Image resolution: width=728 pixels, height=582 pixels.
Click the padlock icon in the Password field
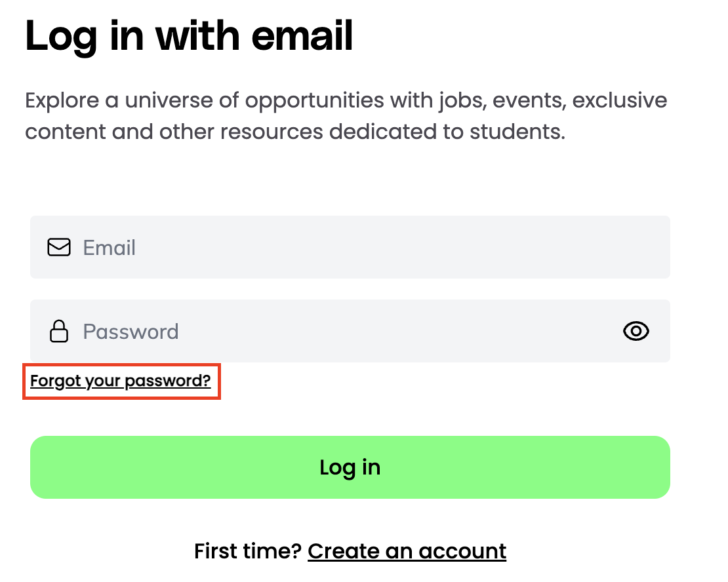point(58,331)
